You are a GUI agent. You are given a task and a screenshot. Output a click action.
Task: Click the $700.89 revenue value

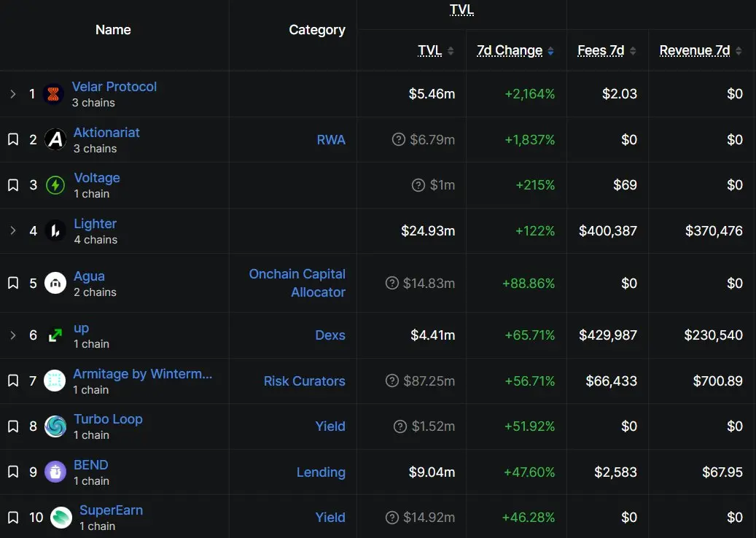click(717, 381)
